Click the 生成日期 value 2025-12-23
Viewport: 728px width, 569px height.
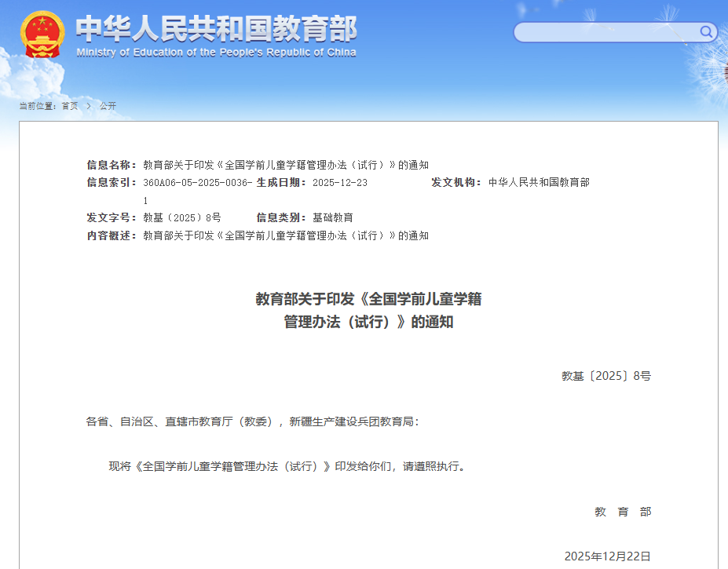point(339,183)
